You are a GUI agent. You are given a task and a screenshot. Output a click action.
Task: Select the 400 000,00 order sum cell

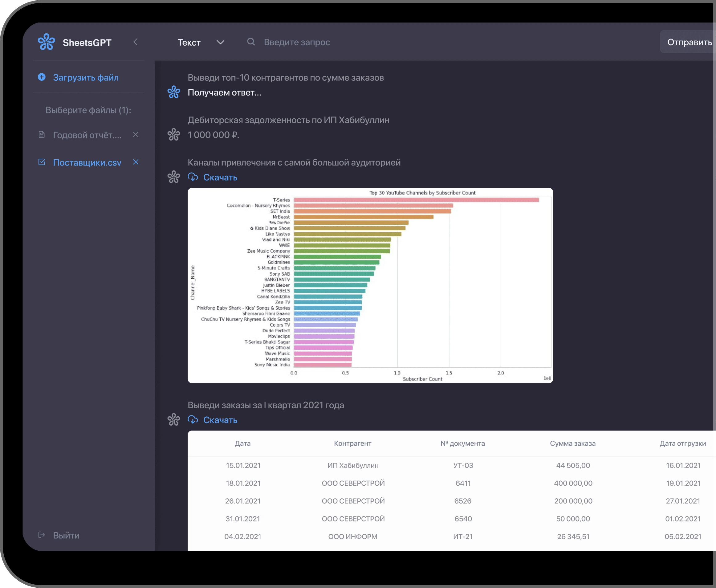(573, 483)
